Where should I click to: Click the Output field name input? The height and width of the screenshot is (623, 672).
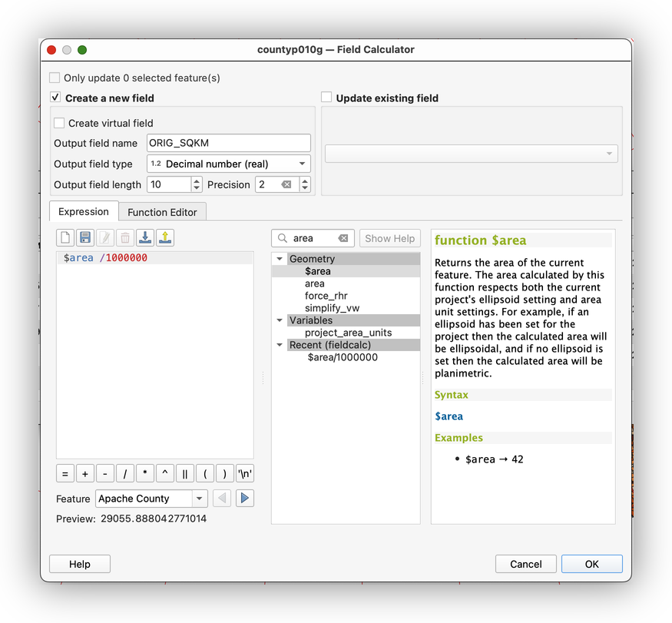click(x=228, y=143)
